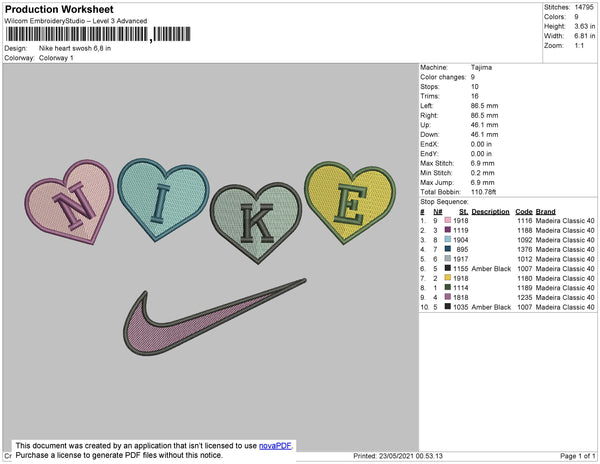Viewport: 600px width, 464px height.
Task: Click the black swatch in stop row 10
Action: pos(448,306)
